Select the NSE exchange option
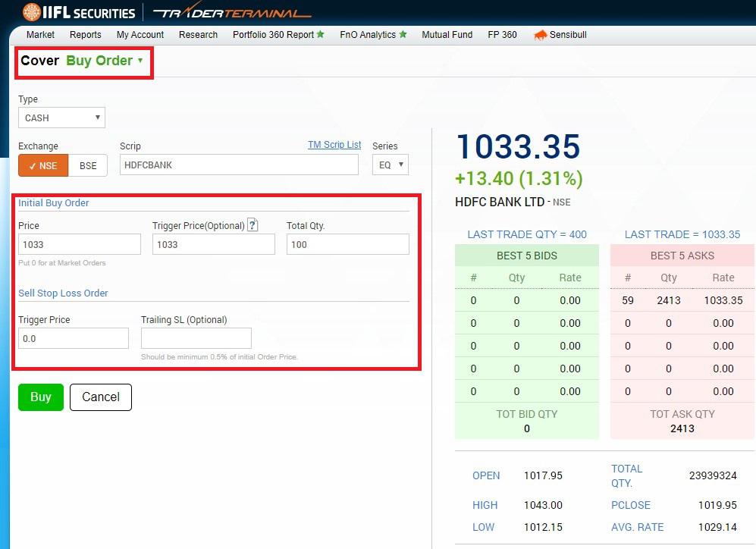 click(43, 165)
